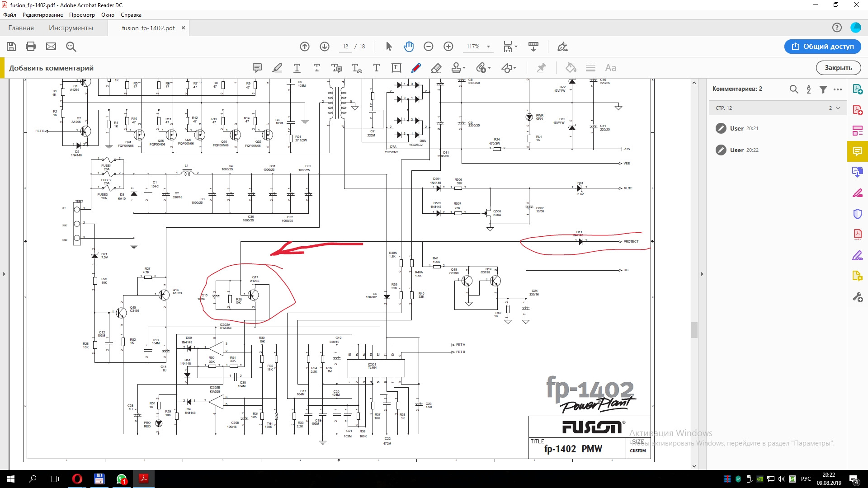Image resolution: width=868 pixels, height=488 pixels.
Task: Open Windows Start menu
Action: point(11,479)
